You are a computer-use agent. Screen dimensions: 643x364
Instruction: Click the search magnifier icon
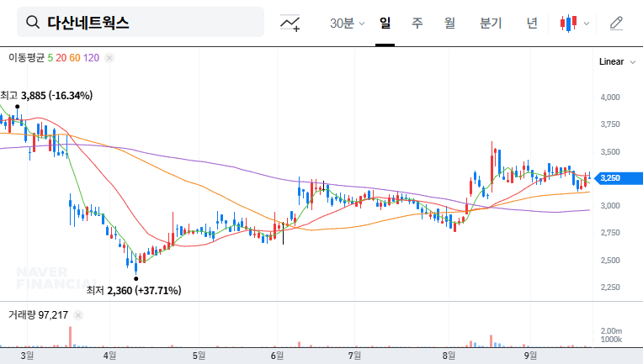(33, 22)
